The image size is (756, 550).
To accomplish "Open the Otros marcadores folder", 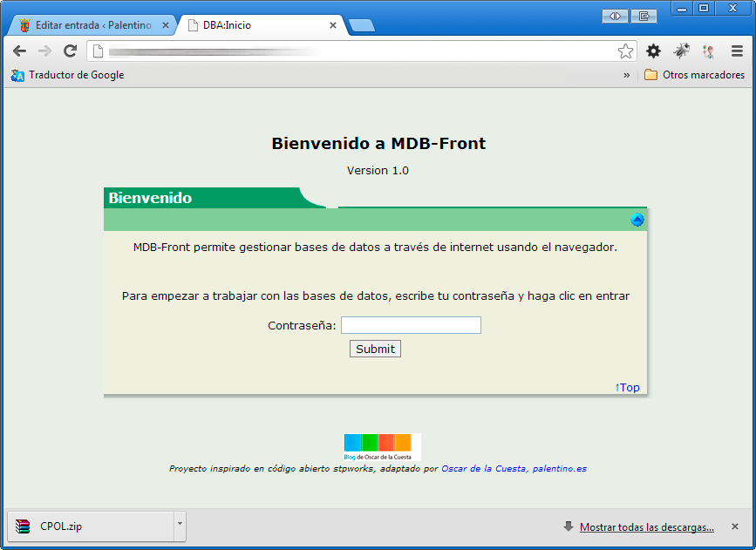I will point(697,75).
